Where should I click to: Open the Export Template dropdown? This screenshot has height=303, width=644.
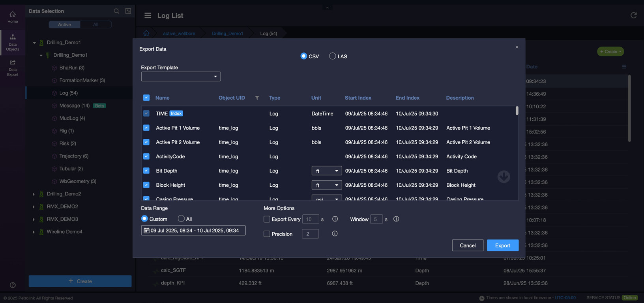(x=181, y=76)
